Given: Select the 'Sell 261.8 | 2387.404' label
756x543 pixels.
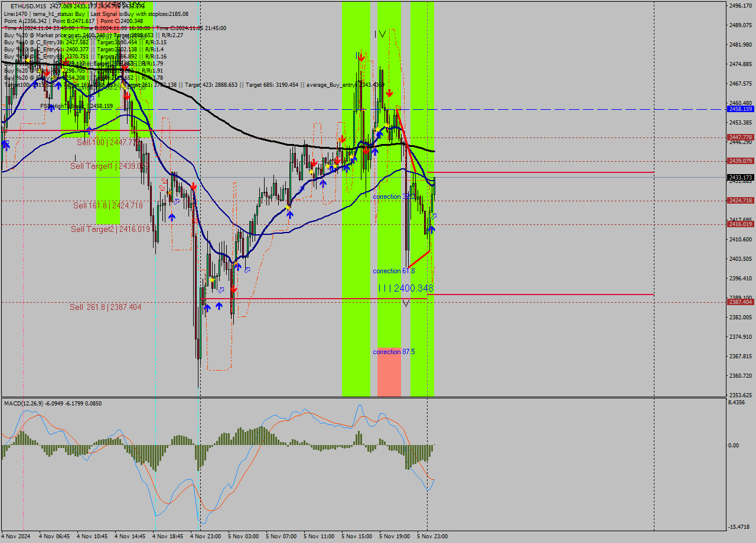Looking at the screenshot, I should 105,307.
